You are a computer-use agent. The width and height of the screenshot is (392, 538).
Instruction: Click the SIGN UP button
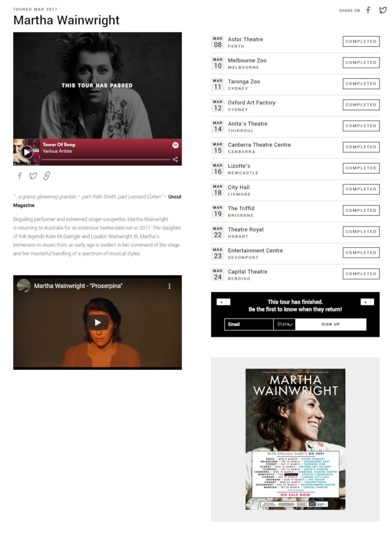[x=330, y=324]
